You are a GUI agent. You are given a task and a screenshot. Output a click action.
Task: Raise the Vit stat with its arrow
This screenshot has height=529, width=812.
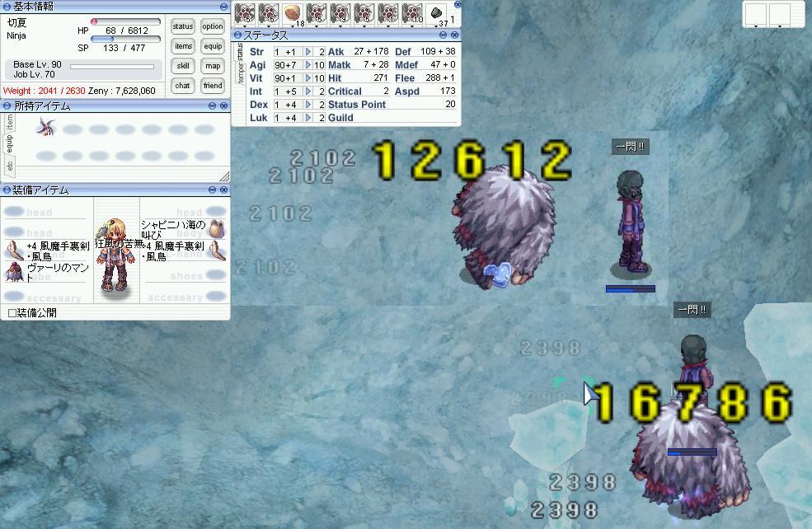[308, 78]
